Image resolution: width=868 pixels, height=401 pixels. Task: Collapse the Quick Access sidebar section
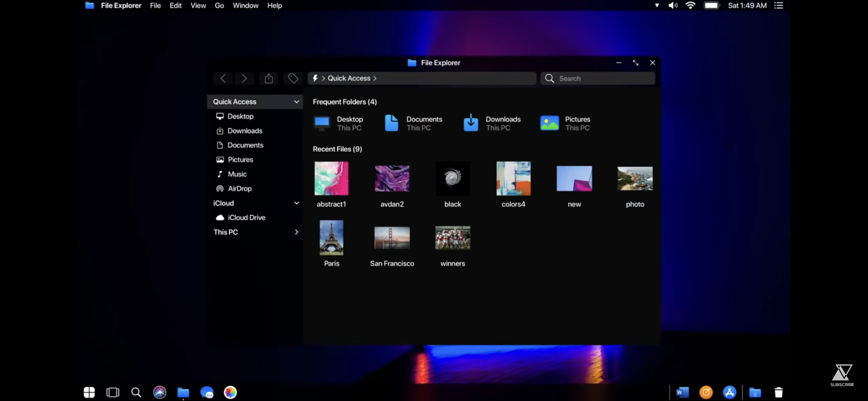(296, 102)
